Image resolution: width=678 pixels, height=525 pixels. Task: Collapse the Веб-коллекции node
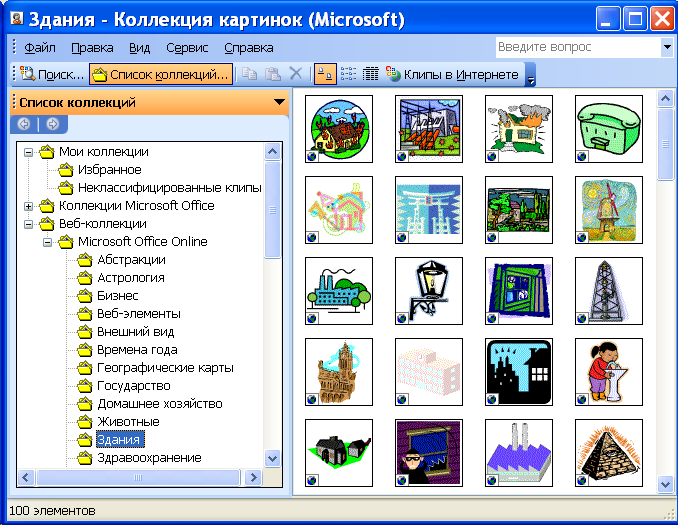[28, 224]
